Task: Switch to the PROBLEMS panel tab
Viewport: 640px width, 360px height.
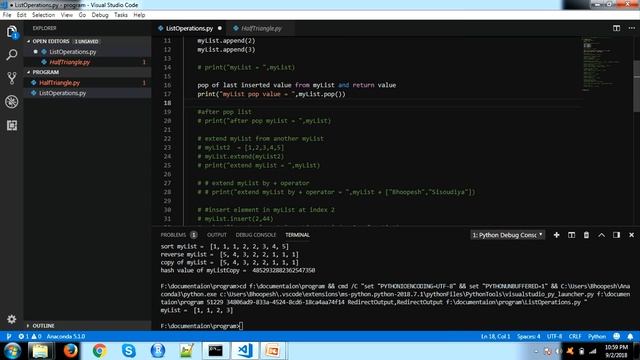Action: [x=173, y=235]
